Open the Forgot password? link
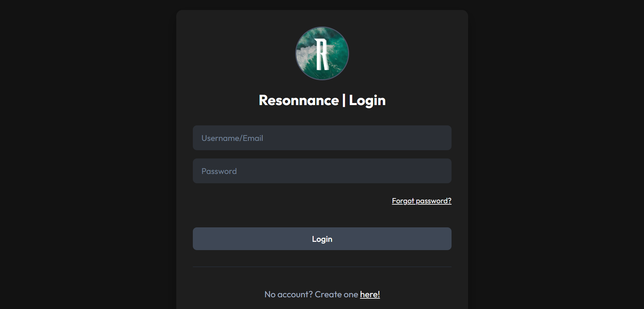Screen dimensions: 644x309 (x=421, y=201)
